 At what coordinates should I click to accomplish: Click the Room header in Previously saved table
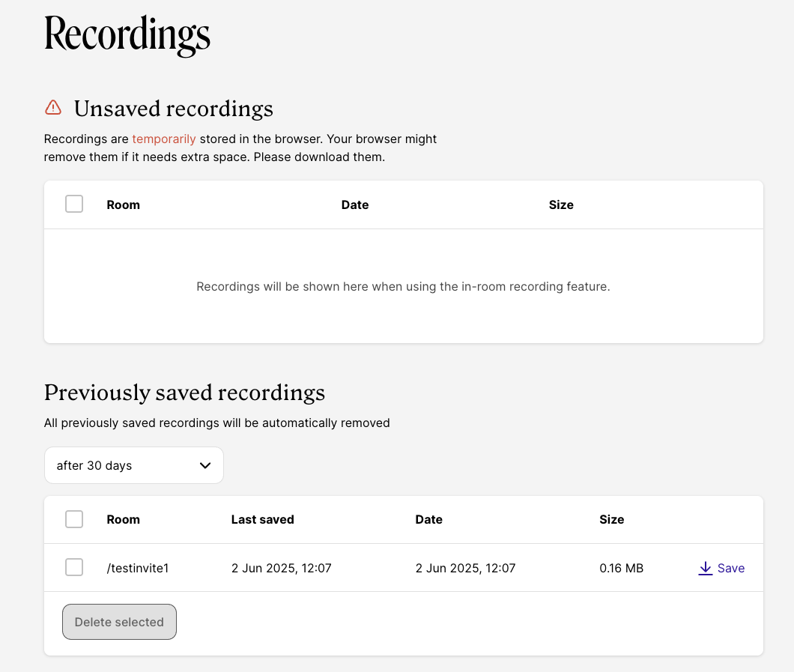(124, 519)
